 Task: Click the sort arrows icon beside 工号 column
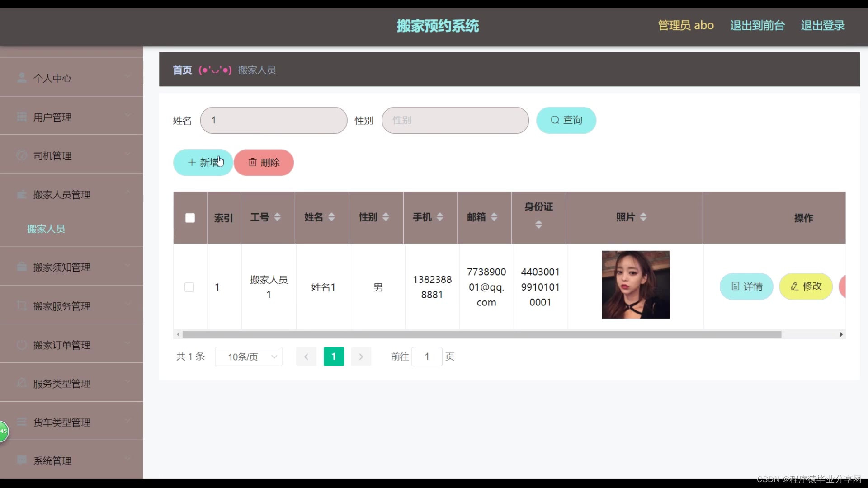(x=277, y=217)
